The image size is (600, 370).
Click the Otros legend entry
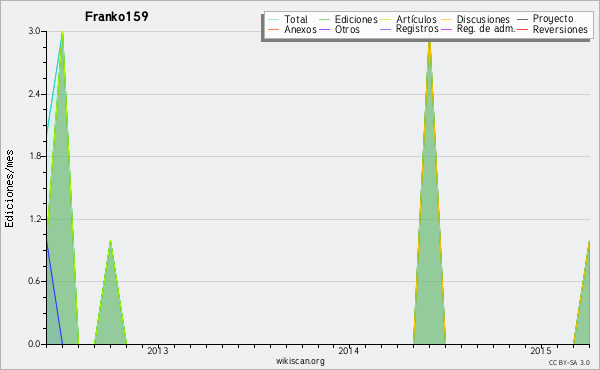pyautogui.click(x=339, y=29)
